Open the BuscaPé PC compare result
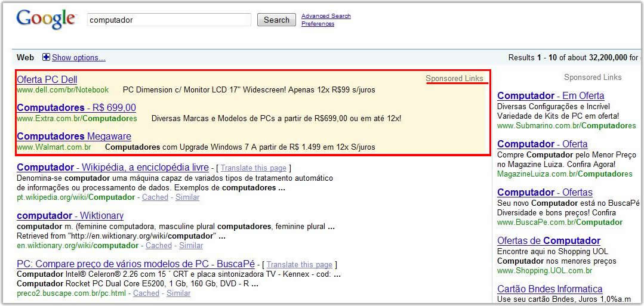The width and height of the screenshot is (644, 306). pyautogui.click(x=135, y=264)
